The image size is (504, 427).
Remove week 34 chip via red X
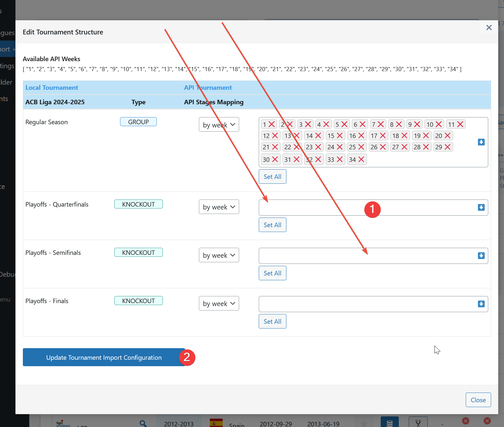tap(361, 159)
